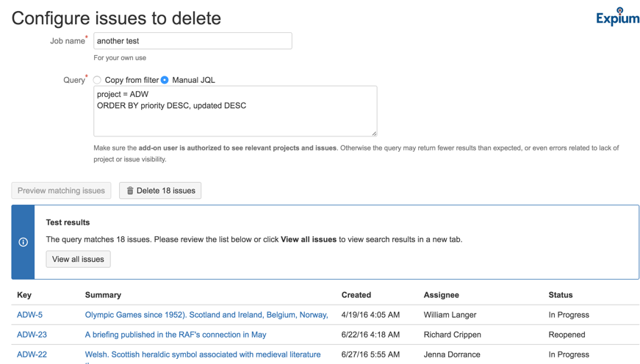Click the Status column header
The image size is (640, 364).
pos(561,295)
